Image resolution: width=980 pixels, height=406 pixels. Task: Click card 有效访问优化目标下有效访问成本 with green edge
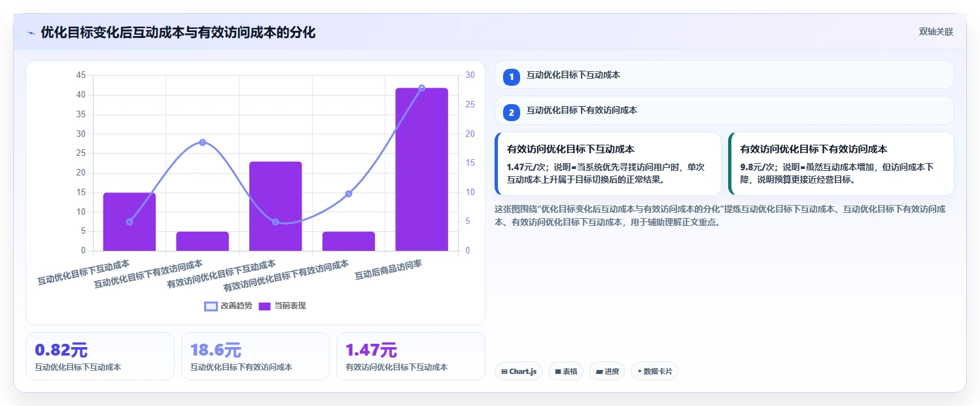click(841, 164)
